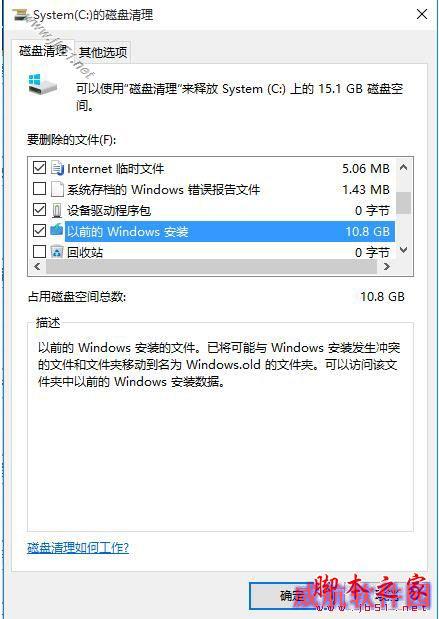439x619 pixels.
Task: Switch to the 磁盘清理 tab
Action: (x=43, y=51)
